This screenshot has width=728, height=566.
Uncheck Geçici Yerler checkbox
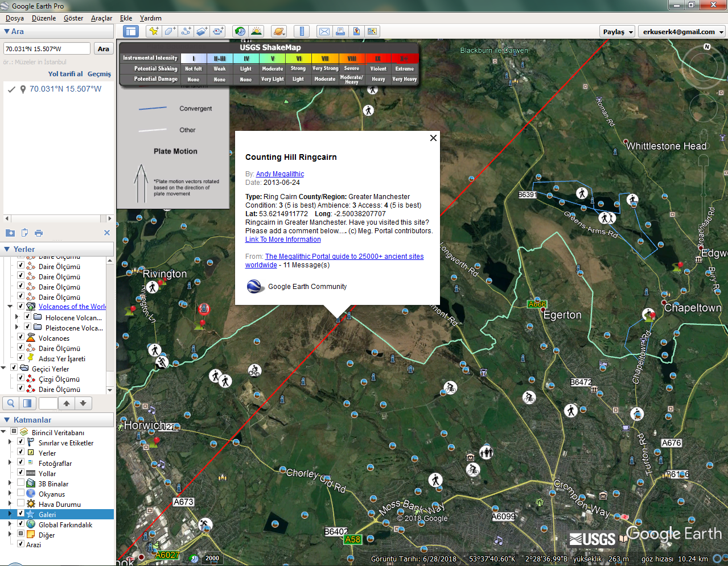tap(14, 367)
